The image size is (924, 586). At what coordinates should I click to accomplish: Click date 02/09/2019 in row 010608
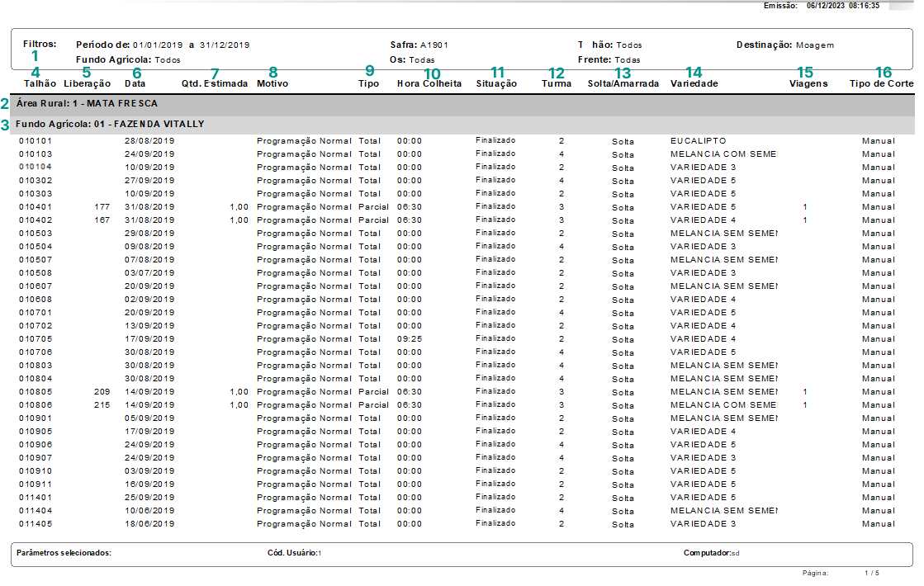[149, 299]
